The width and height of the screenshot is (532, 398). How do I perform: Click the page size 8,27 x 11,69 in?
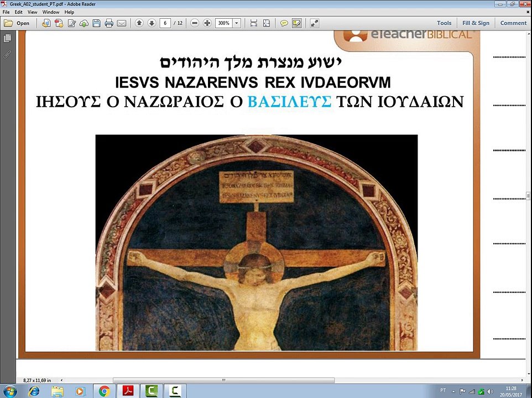point(37,380)
